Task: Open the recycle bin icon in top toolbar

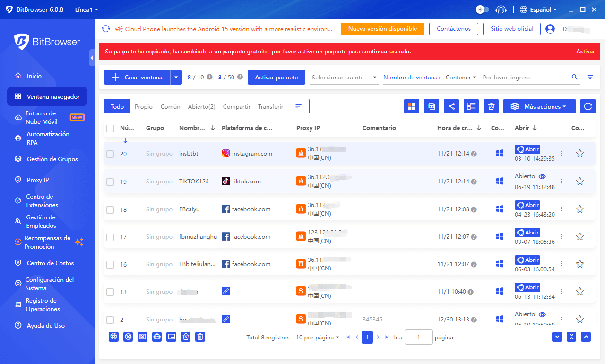Action: tap(491, 106)
